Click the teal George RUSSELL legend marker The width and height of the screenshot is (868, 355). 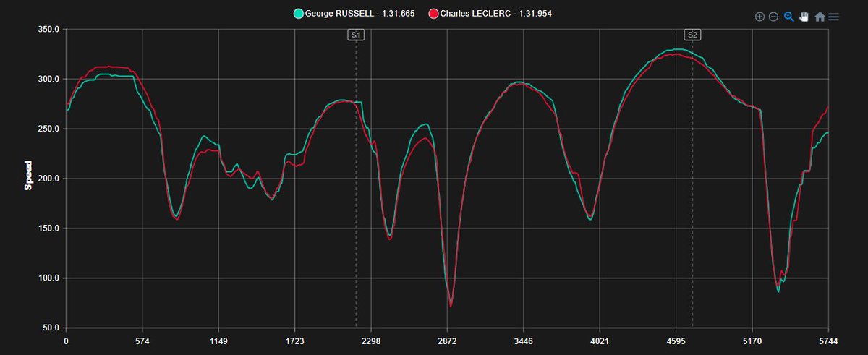coord(297,14)
